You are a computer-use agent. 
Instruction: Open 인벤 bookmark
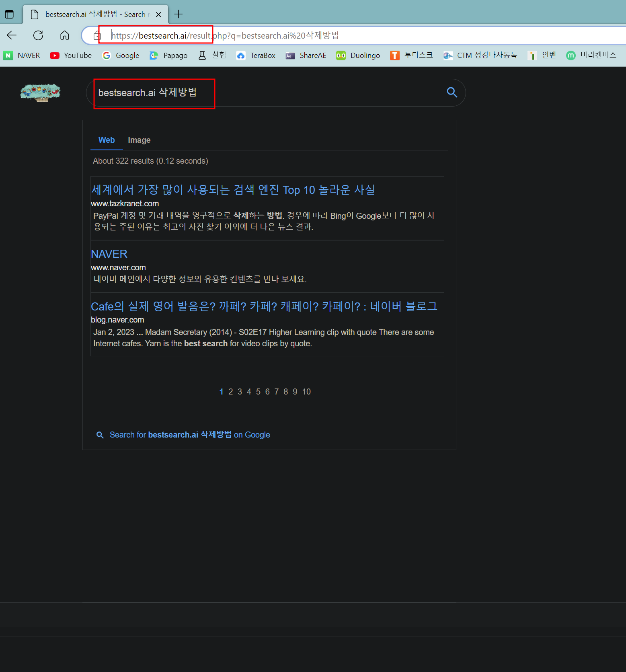(x=542, y=55)
